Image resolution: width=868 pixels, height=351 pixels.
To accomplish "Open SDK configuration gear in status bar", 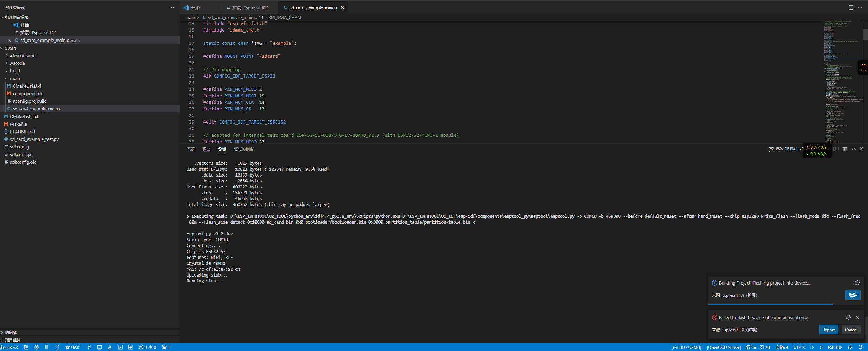I will pos(36,347).
